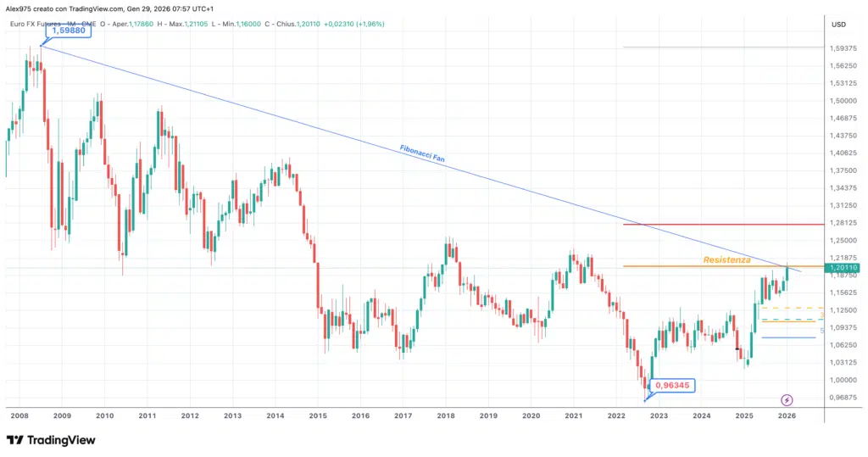
Task: Click the 2026 label on time axis
Action: click(x=787, y=416)
